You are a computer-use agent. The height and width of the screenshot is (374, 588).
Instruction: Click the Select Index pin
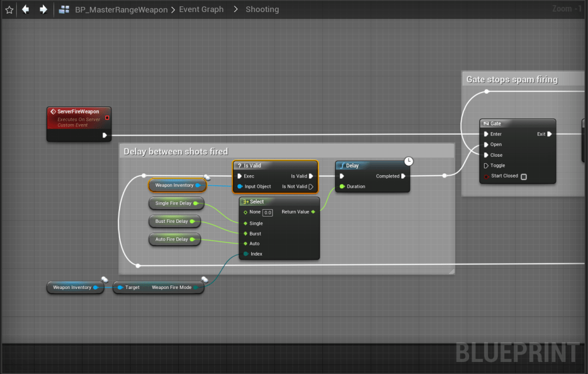[246, 254]
